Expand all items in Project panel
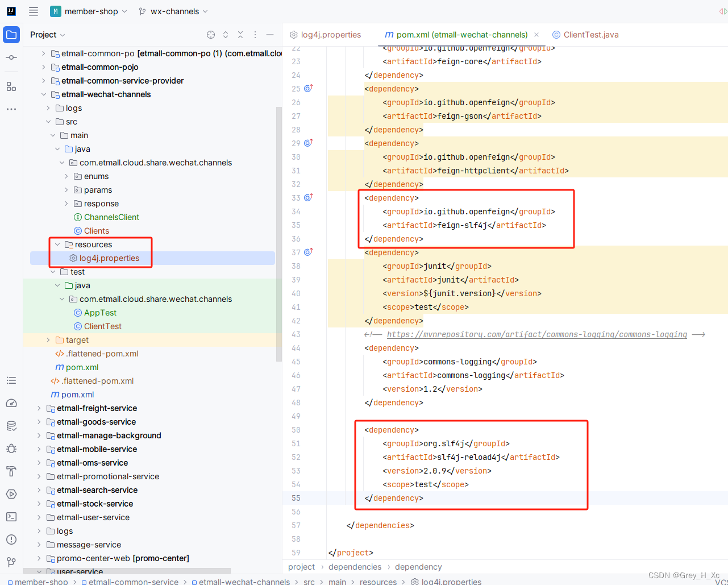Viewport: 728px width, 585px height. pos(226,35)
